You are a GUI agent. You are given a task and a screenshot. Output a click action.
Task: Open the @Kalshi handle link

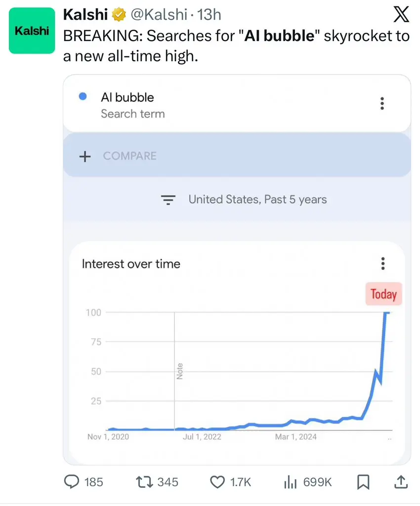[158, 15]
